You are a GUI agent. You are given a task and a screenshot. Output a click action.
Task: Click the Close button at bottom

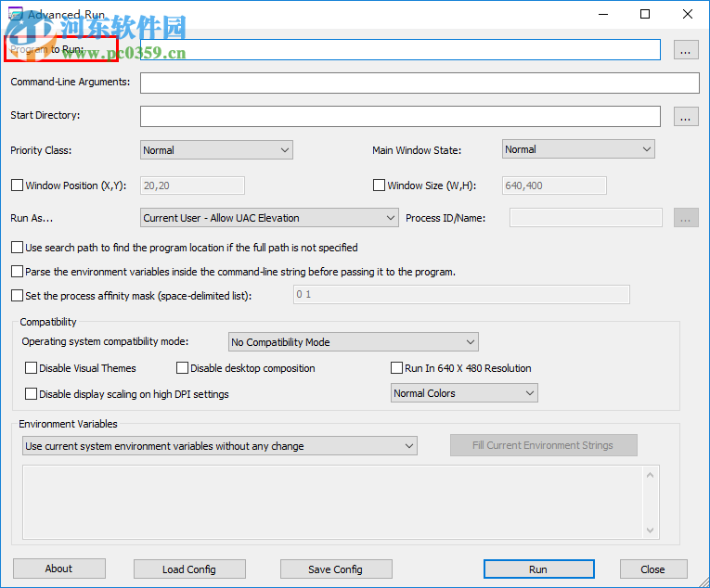point(653,569)
